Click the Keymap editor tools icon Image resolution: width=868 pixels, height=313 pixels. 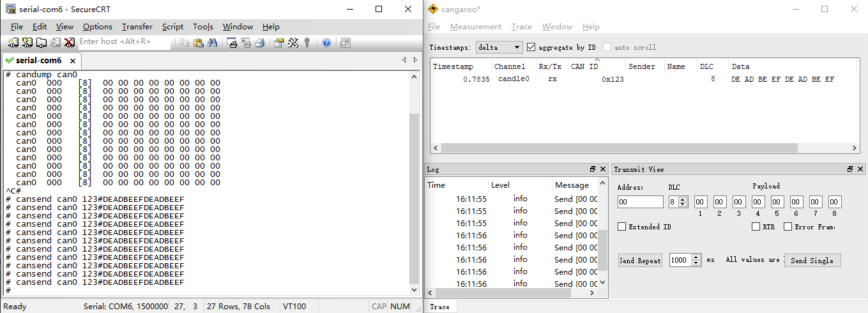point(293,43)
